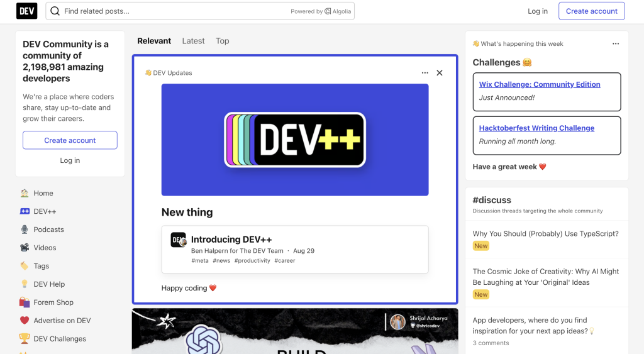Image resolution: width=644 pixels, height=354 pixels.
Task: Switch to the Top feed tab
Action: 222,41
